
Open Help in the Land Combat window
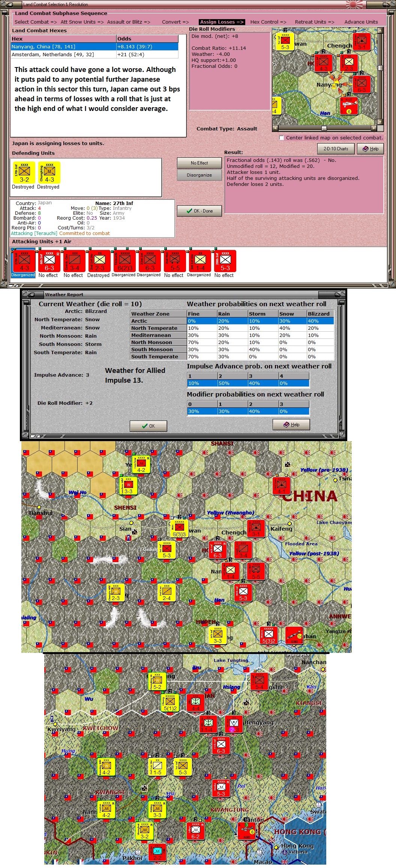coord(370,149)
